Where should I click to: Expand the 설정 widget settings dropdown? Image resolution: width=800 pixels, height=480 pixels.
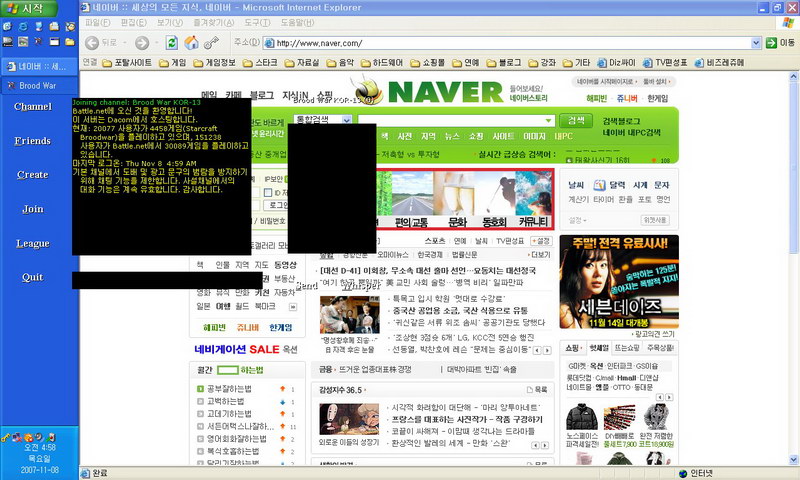pyautogui.click(x=578, y=220)
